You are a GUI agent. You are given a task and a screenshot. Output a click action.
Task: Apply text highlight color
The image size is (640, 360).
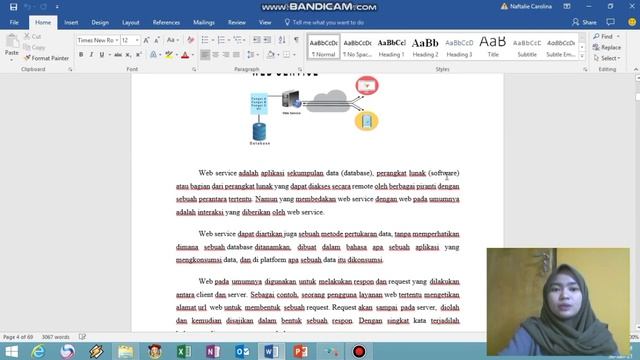click(169, 54)
